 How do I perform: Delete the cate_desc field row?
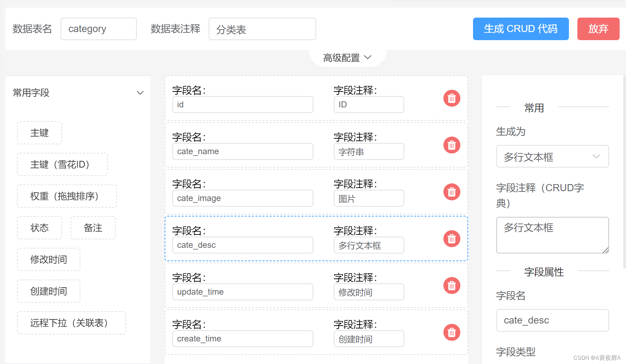click(x=452, y=239)
